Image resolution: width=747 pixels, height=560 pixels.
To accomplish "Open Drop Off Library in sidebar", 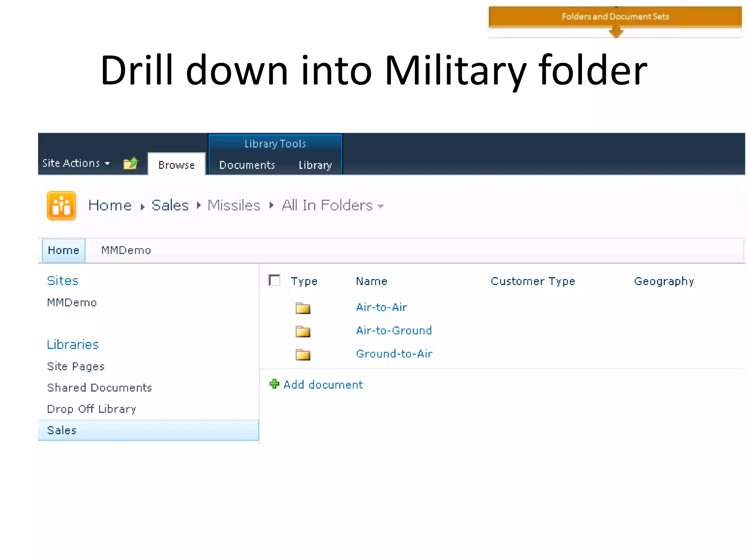I will tap(92, 409).
